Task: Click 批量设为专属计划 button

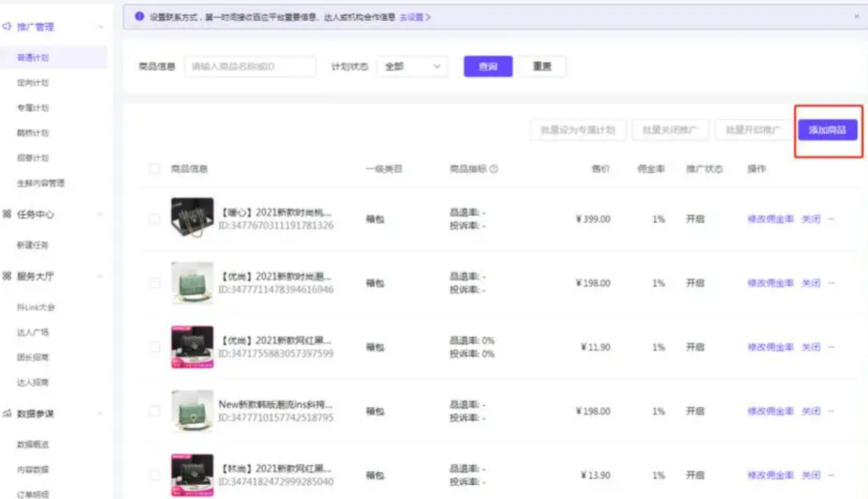Action: [x=578, y=130]
